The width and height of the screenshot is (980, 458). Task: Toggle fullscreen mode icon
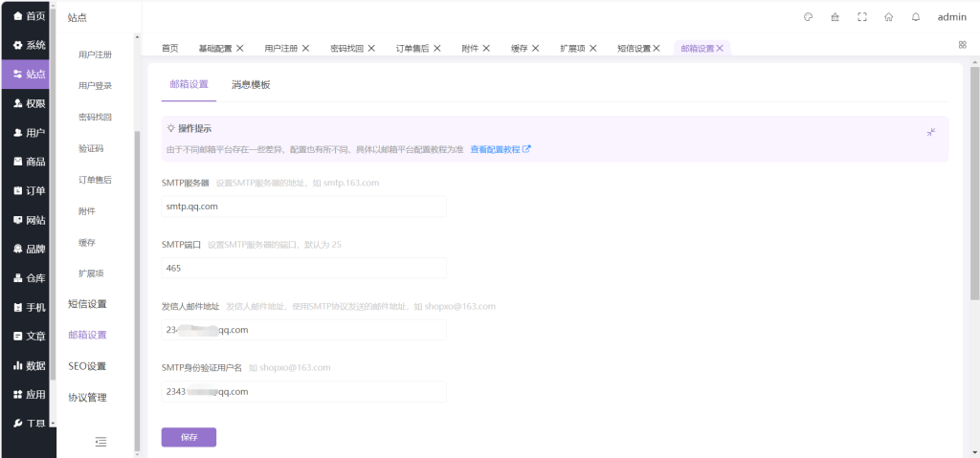[862, 17]
